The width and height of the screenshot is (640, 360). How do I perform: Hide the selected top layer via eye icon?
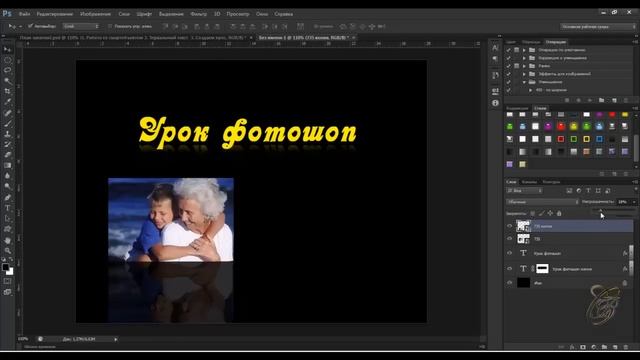point(509,226)
